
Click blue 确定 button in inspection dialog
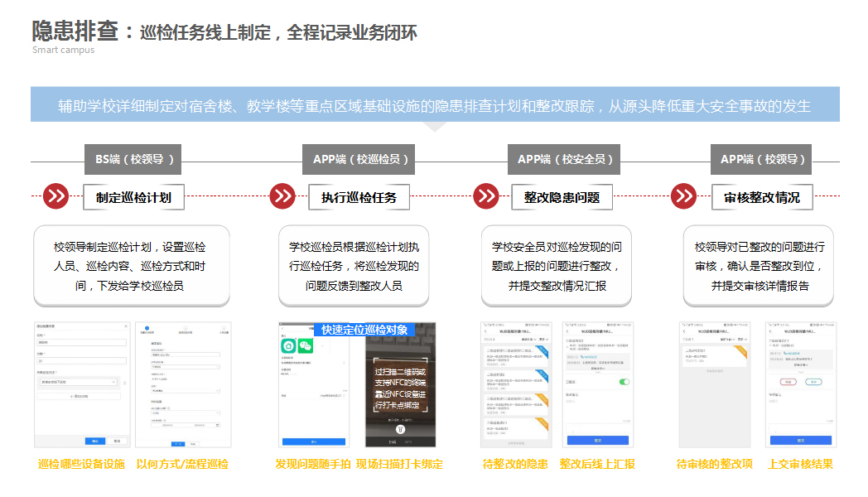[x=95, y=441]
